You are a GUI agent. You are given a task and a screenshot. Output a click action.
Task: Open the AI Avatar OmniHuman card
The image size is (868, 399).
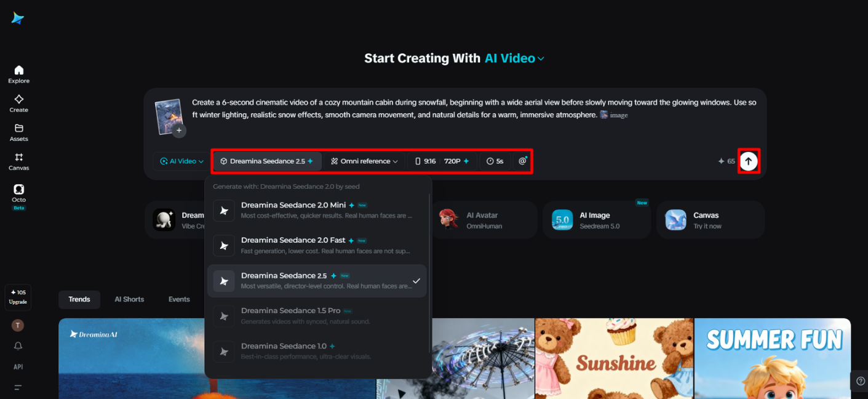click(485, 220)
